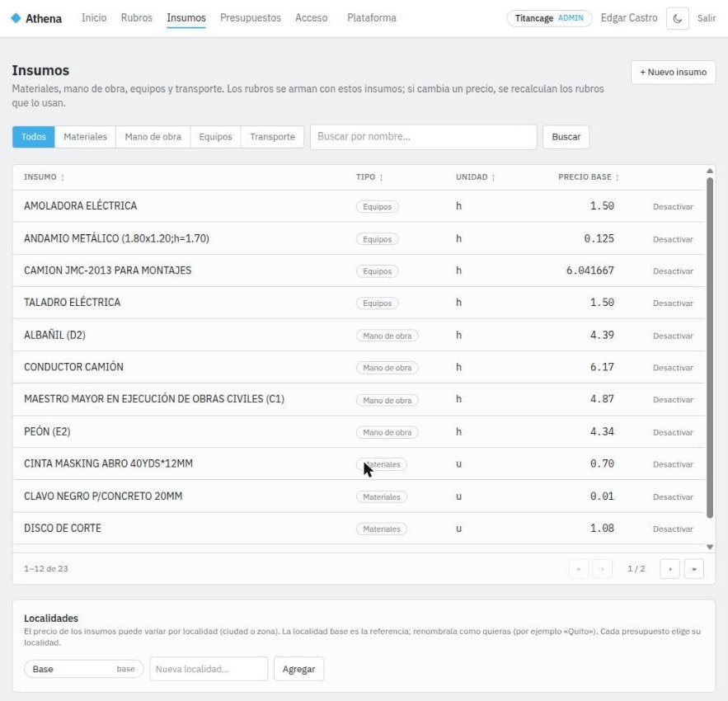This screenshot has height=701, width=728.
Task: Click Materiales tag on CLAVO NEGRO
Action: click(382, 497)
